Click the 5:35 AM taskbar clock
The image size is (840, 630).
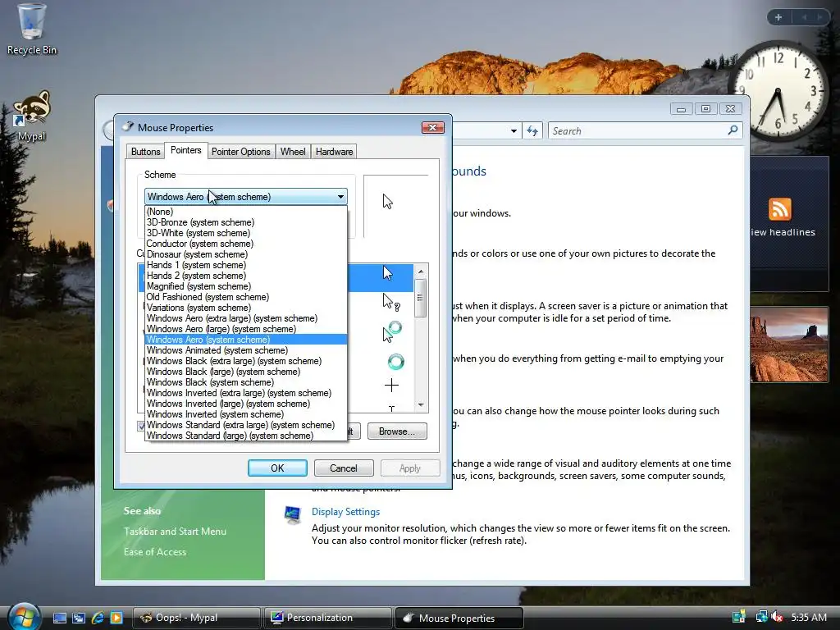[809, 617]
